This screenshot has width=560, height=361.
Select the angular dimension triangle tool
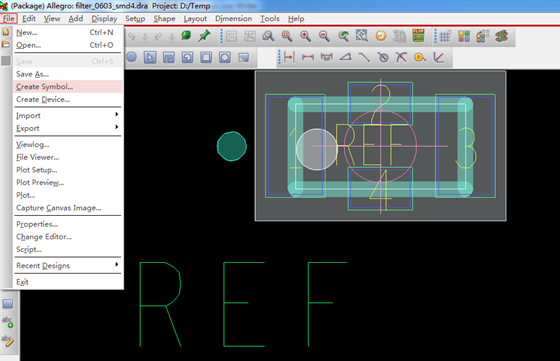click(x=345, y=57)
